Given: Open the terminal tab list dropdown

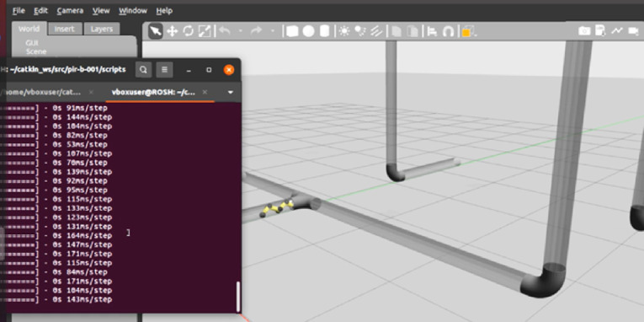Looking at the screenshot, I should click(231, 92).
